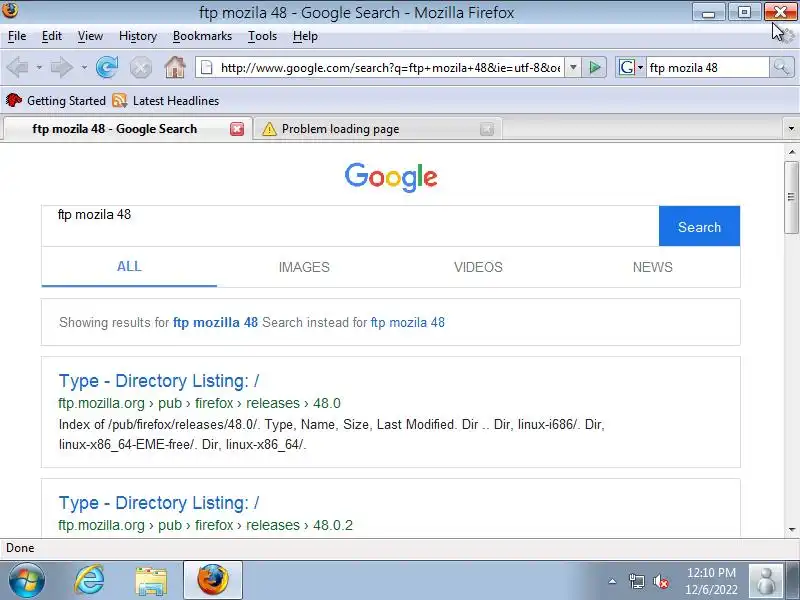The width and height of the screenshot is (800, 600).
Task: Select the ALL results tab
Action: click(129, 266)
